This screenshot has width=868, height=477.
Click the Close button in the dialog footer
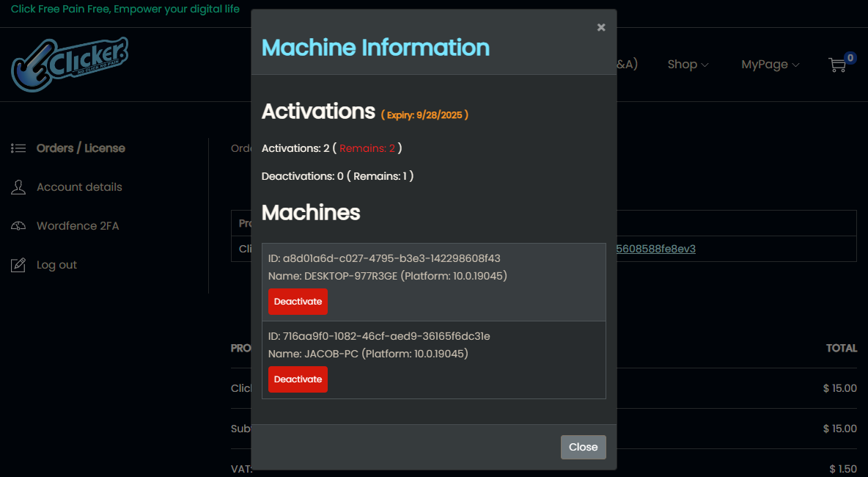point(583,447)
